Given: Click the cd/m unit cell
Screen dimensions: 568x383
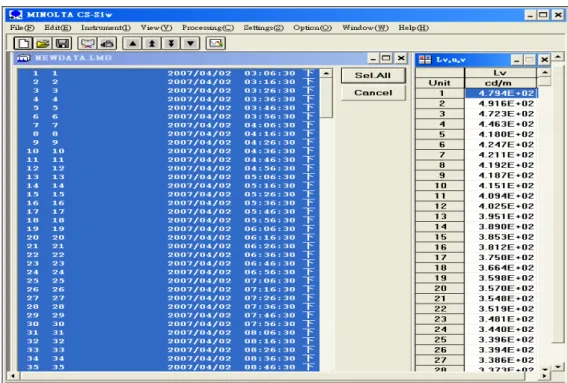Looking at the screenshot, I should (x=501, y=83).
